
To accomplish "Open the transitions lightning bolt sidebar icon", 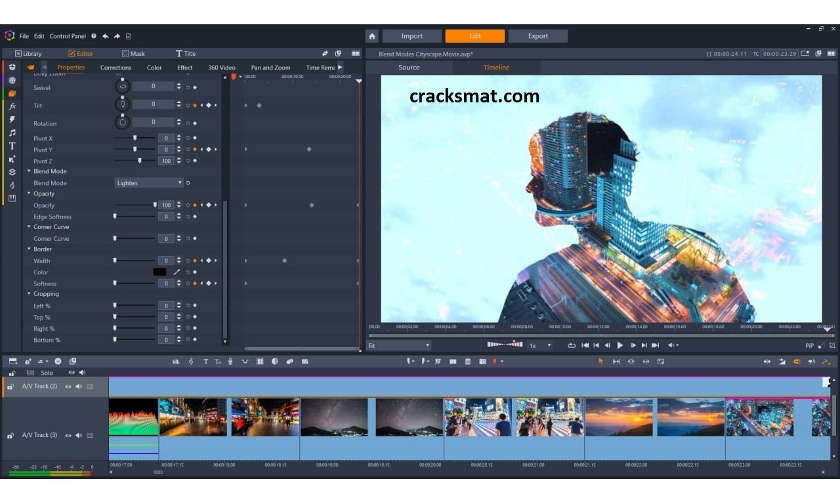I will click(12, 119).
